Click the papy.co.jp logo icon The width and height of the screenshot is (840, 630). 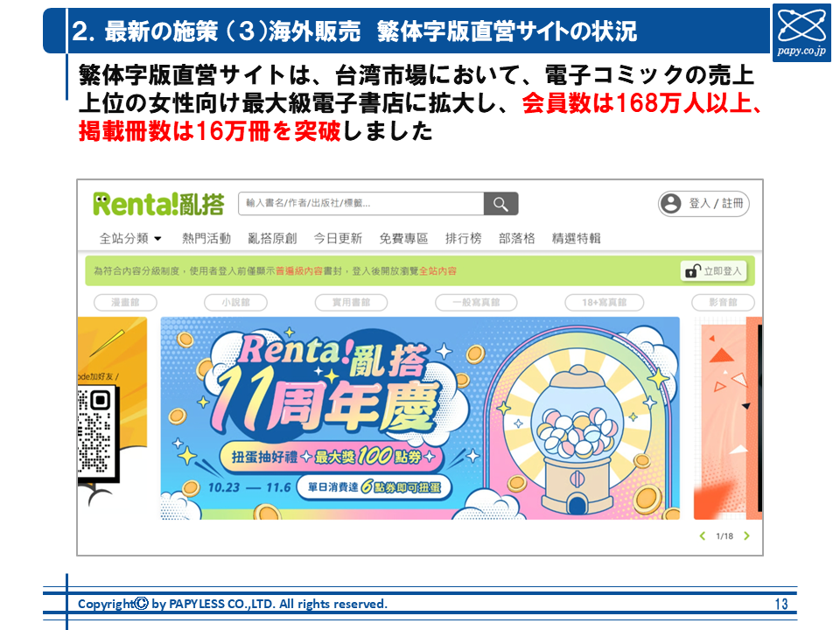pyautogui.click(x=801, y=32)
